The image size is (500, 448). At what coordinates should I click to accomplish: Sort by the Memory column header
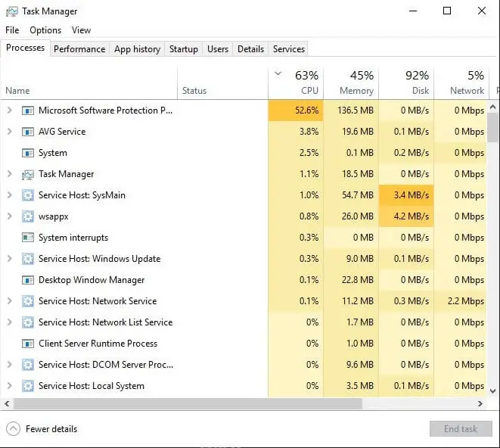coord(351,83)
